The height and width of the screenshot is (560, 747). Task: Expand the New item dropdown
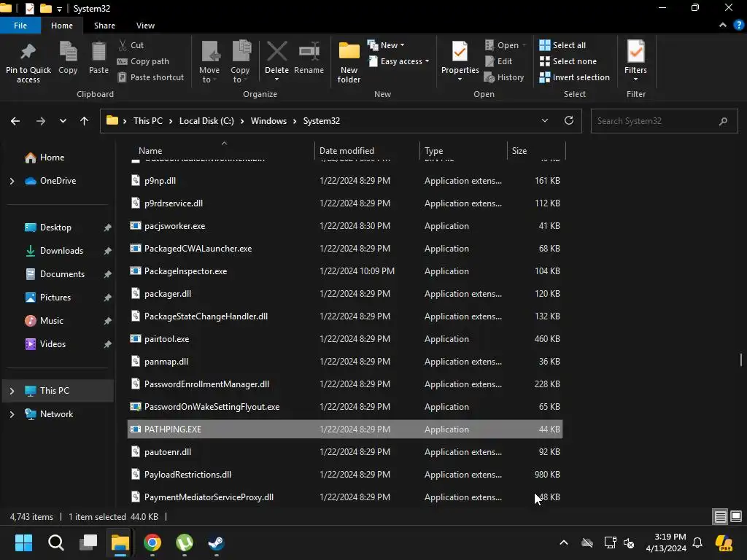(x=386, y=45)
